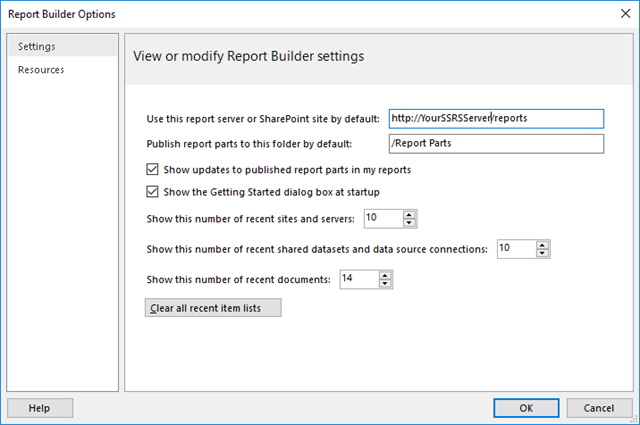Click the default report server URL field
The width and height of the screenshot is (640, 425).
(496, 118)
